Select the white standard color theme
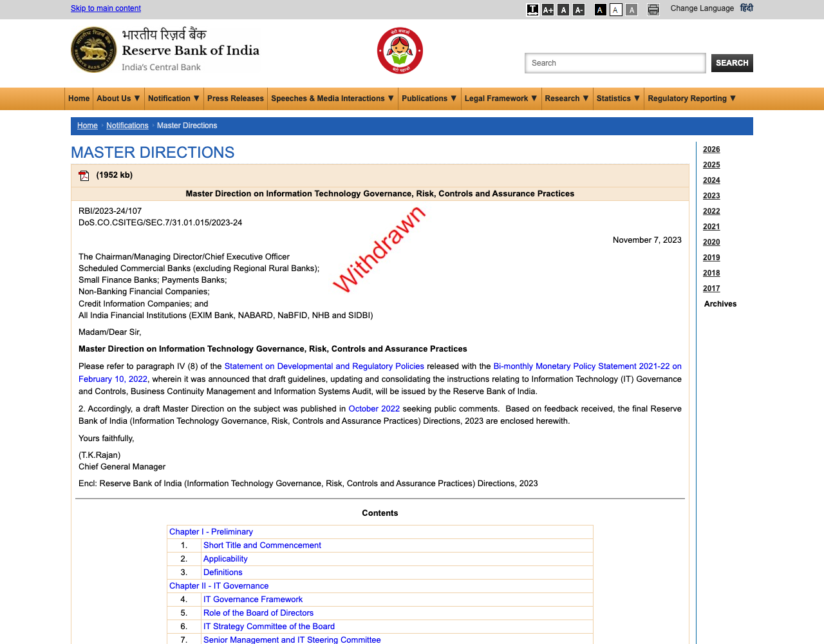Screen dimensions: 824x644 coord(615,10)
